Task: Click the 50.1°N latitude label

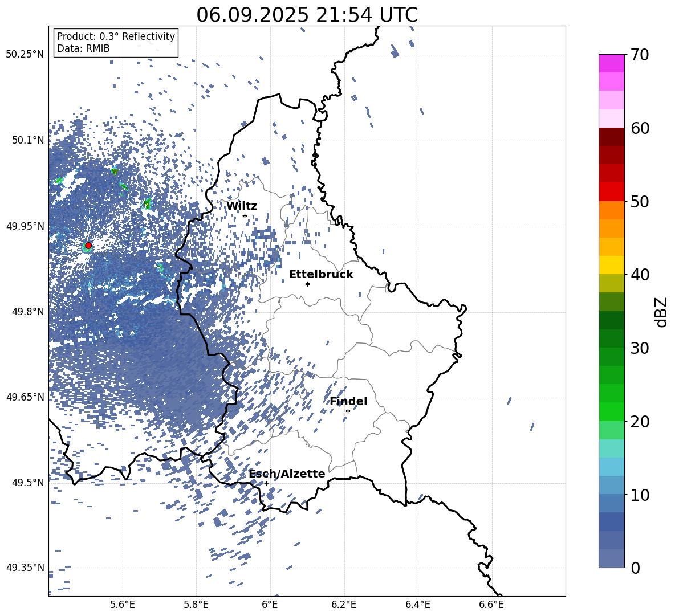Action: click(x=28, y=140)
